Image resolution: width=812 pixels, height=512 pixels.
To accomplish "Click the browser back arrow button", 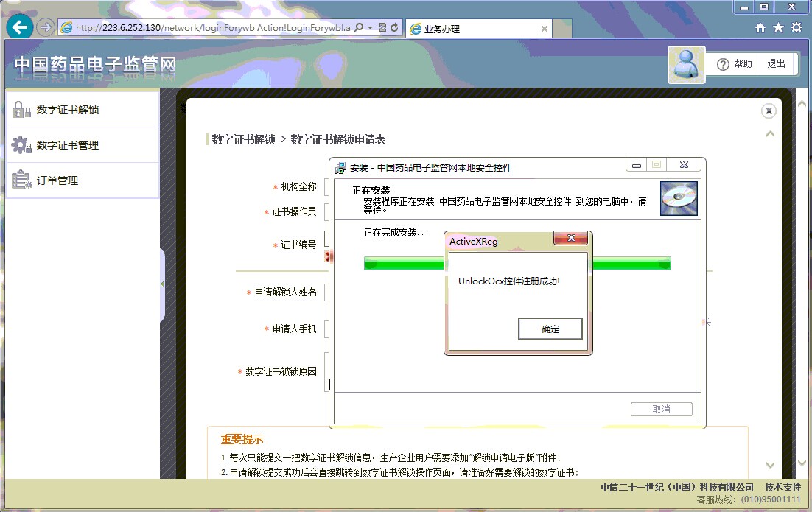I will click(20, 28).
